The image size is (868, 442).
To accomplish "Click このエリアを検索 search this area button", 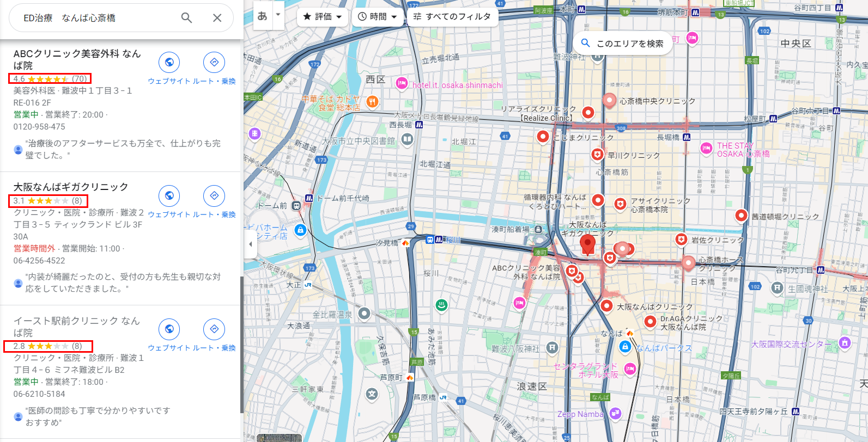I will coord(622,43).
